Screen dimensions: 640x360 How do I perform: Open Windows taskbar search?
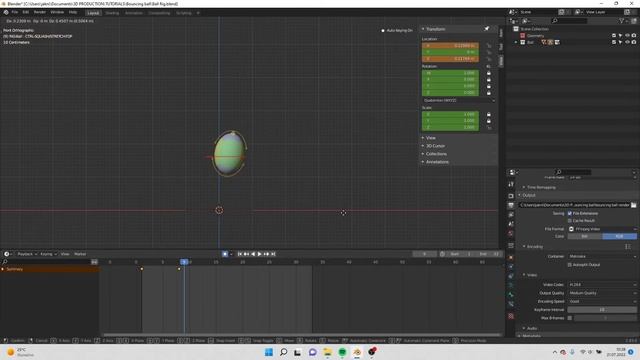(283, 352)
